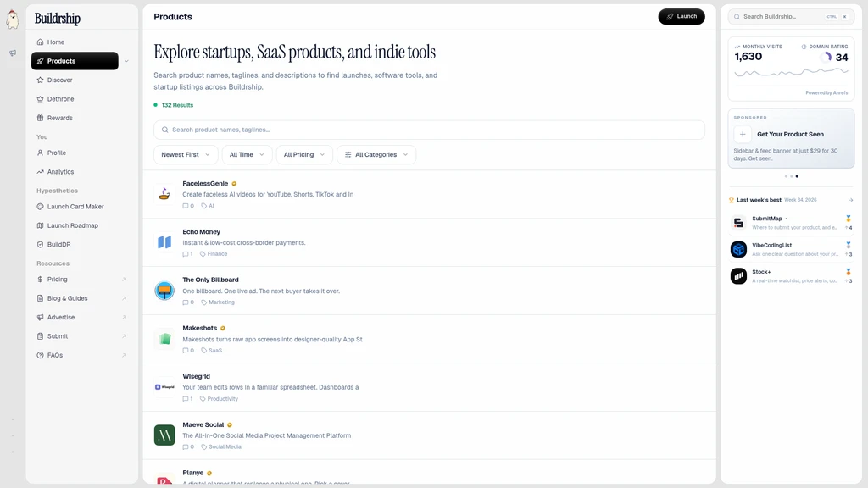Focus the Search Buildrship field
The width and height of the screenshot is (868, 488).
791,17
